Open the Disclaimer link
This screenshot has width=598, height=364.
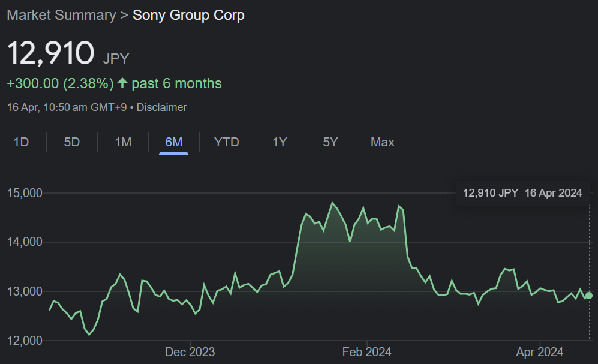[161, 107]
